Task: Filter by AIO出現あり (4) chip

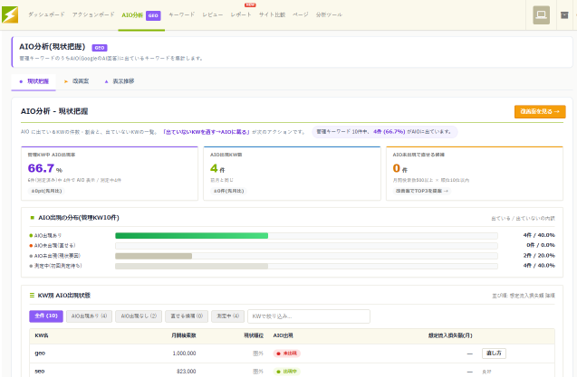Action: click(89, 316)
